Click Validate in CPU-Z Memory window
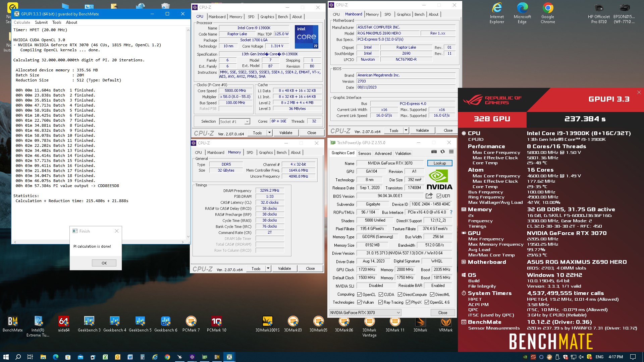Screen dimensions: 644x362 tap(284, 268)
